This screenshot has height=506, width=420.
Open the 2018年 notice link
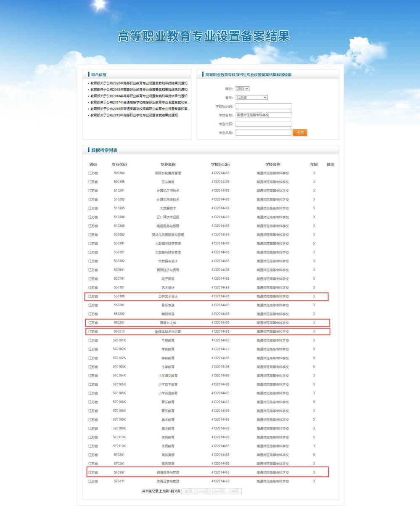[139, 96]
